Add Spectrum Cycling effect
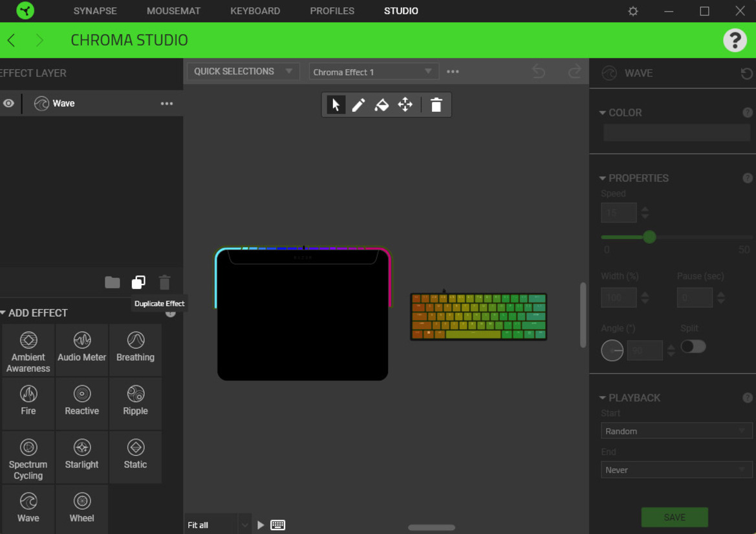The height and width of the screenshot is (534, 756). [x=28, y=458]
